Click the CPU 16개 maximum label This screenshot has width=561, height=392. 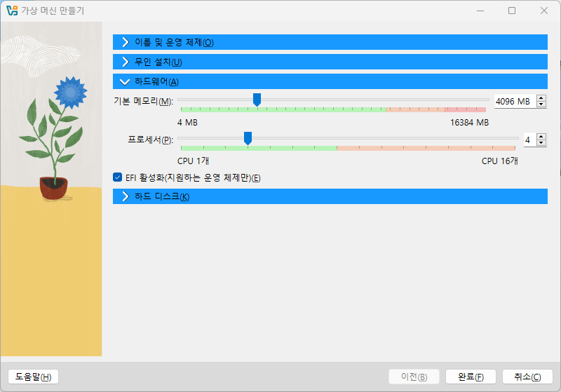pos(499,161)
